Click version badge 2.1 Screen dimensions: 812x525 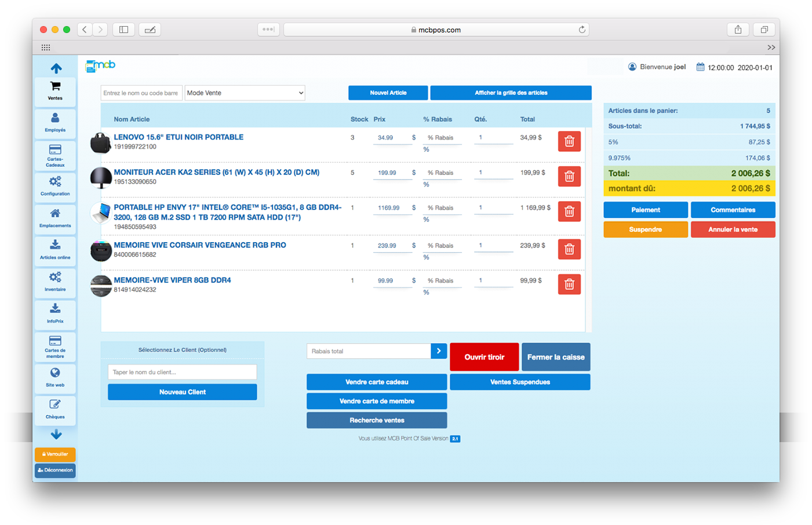(x=455, y=439)
